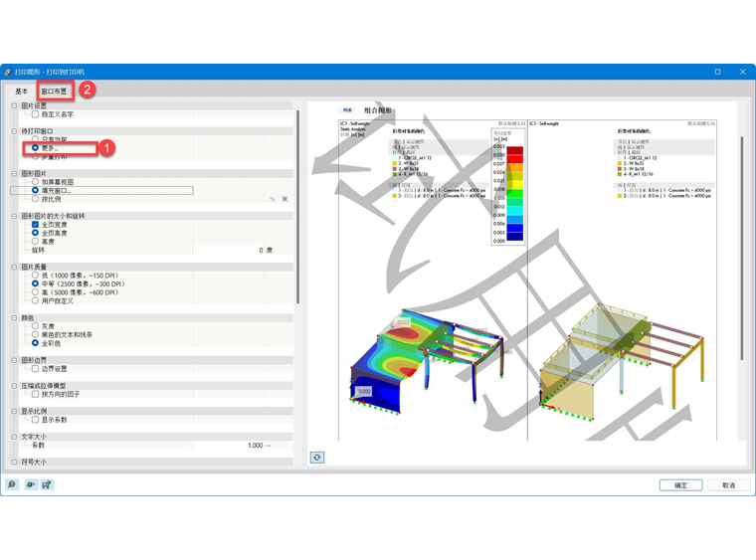Click the settings list vertical scrollbar
756x560 pixels.
pos(298,207)
